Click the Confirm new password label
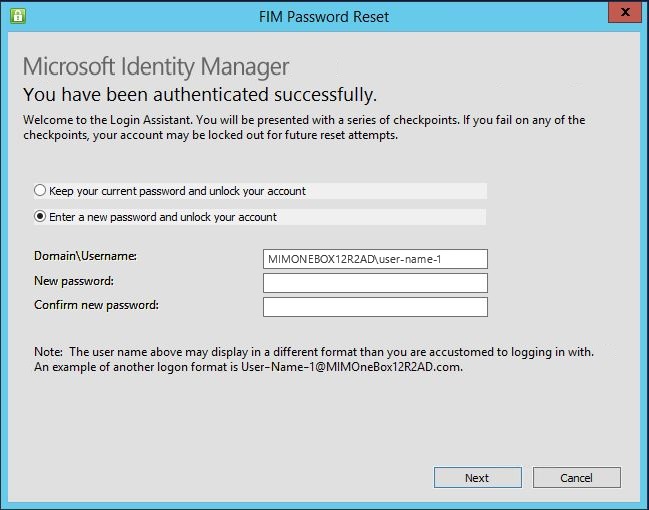 point(97,305)
